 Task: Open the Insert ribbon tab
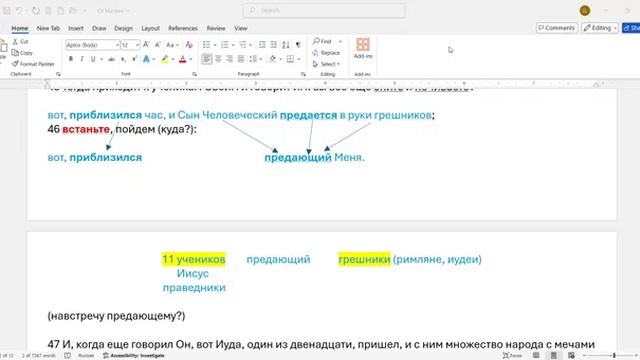(x=76, y=28)
